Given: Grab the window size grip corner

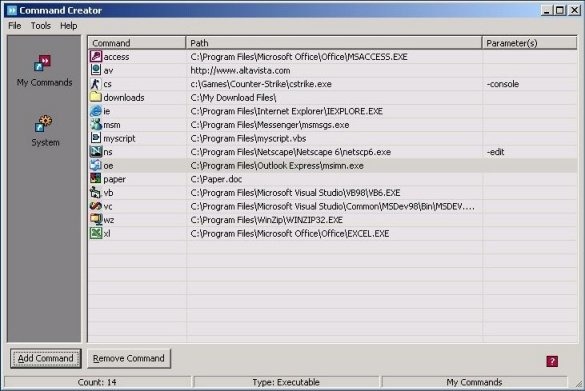Looking at the screenshot, I should coord(579,384).
